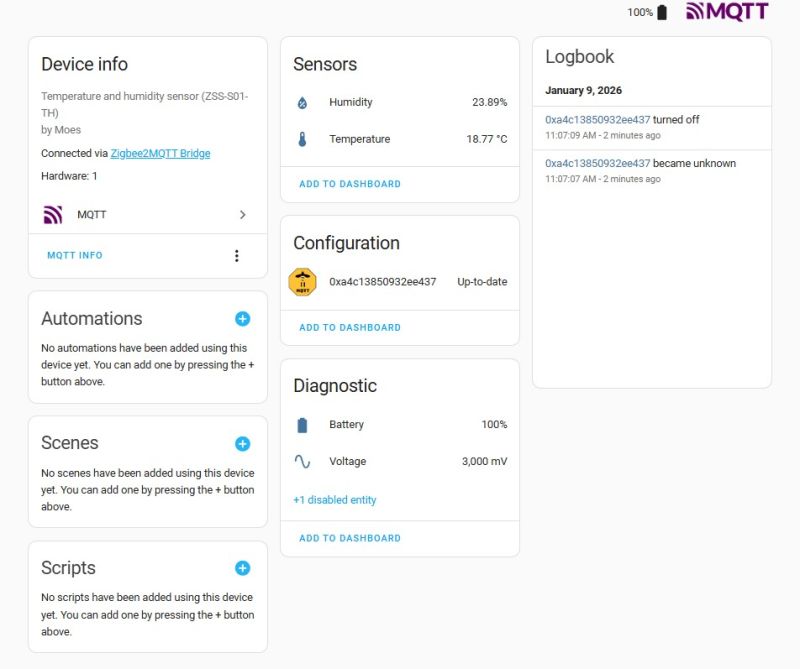Click the Humidity water-drop sensor icon
Image resolution: width=800 pixels, height=669 pixels.
pyautogui.click(x=302, y=103)
